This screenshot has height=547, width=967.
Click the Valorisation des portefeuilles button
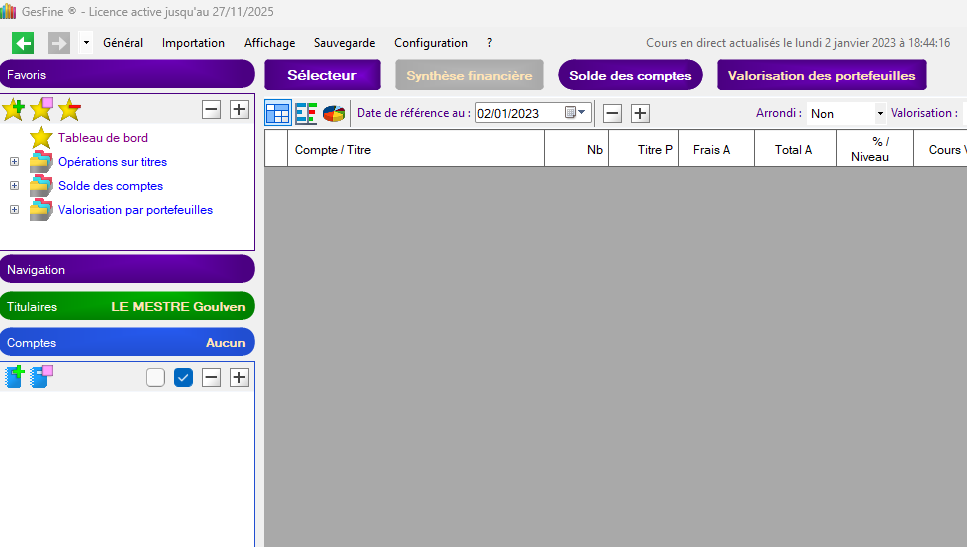click(x=821, y=75)
